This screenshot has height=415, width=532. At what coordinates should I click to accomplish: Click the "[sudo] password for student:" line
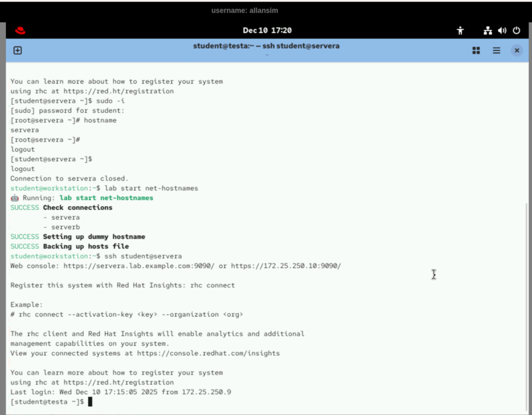[67, 110]
